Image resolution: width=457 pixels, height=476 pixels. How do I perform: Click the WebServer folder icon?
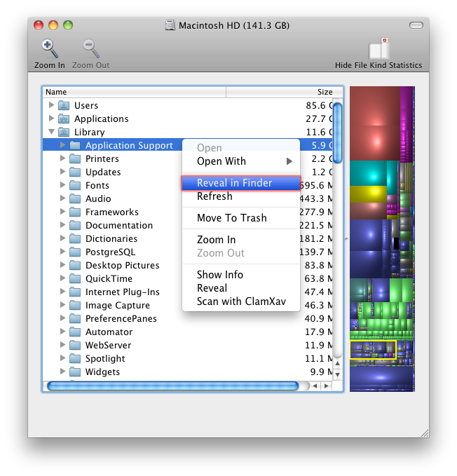(x=75, y=345)
